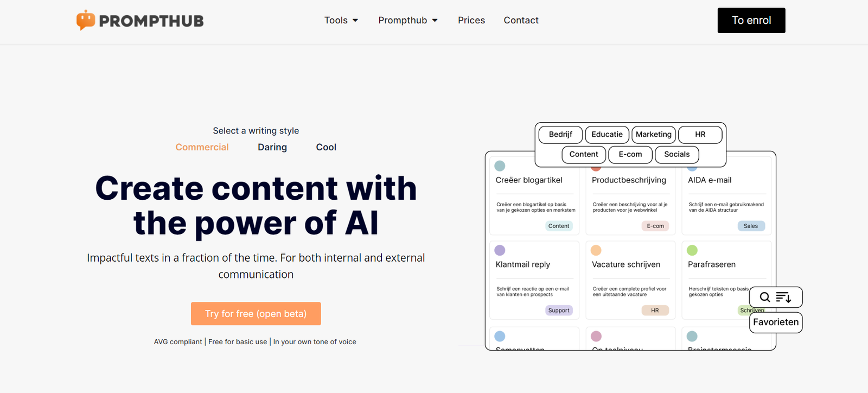Image resolution: width=868 pixels, height=393 pixels.
Task: Select the Cool writing style
Action: pyautogui.click(x=326, y=147)
